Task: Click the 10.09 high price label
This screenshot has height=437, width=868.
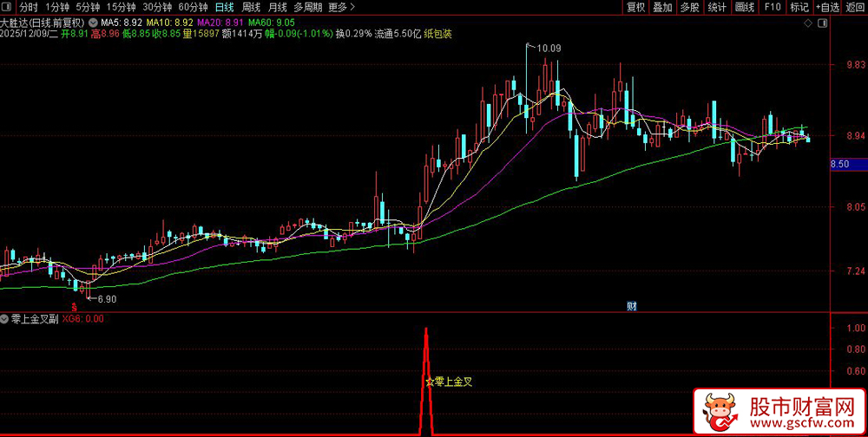Action: point(549,49)
